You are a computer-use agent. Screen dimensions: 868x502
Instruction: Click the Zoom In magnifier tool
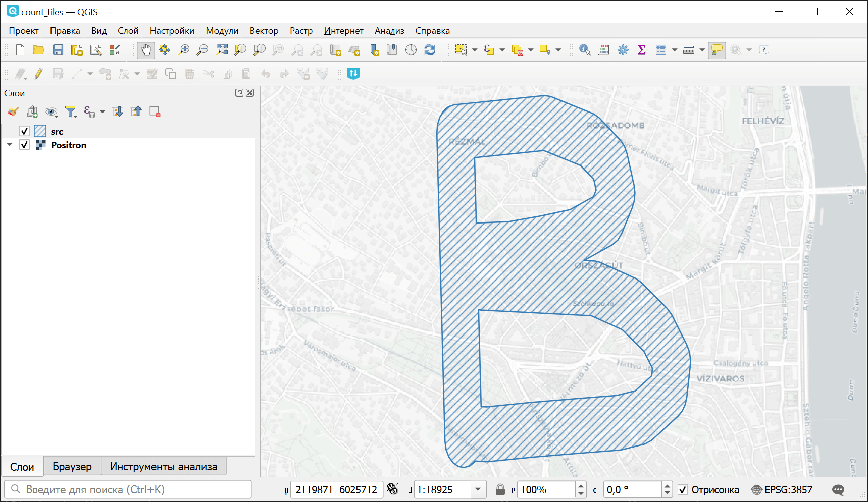184,50
